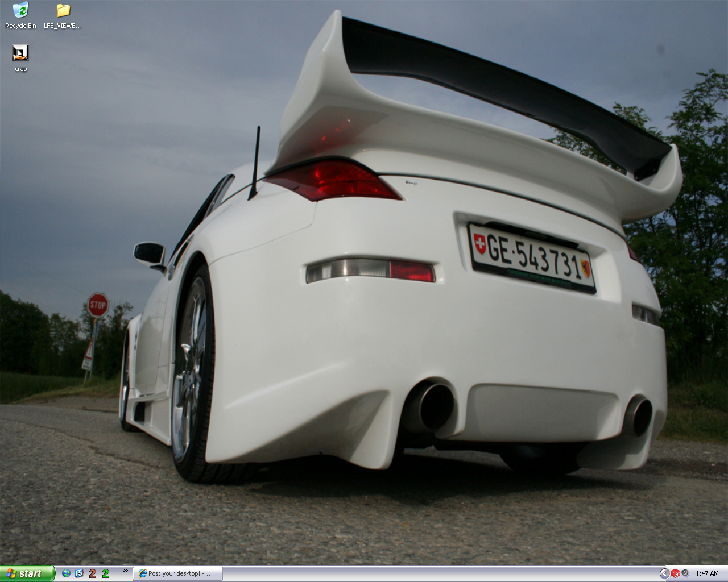
Task: Launch the globe browser icon in Quick Launch
Action: tap(67, 573)
